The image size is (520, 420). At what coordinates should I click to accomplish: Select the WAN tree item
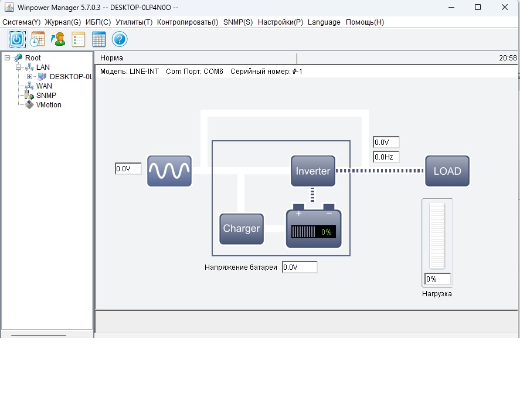(x=44, y=86)
